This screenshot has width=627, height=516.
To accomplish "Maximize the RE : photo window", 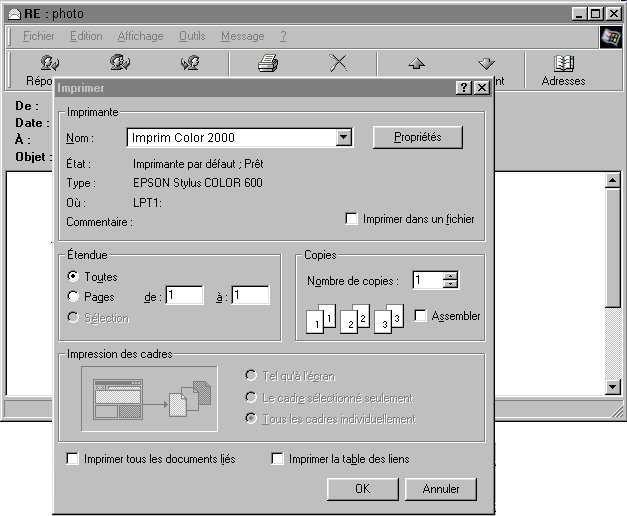I will click(595, 14).
